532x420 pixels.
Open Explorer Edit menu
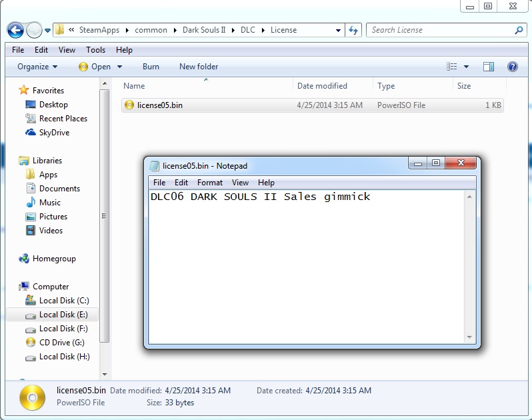[41, 50]
